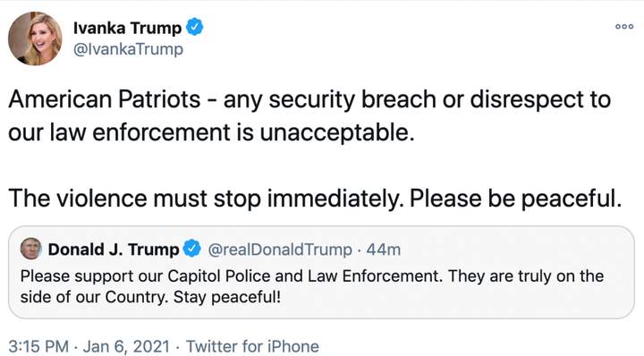Click Donald J. Trump's small avatar
The width and height of the screenshot is (644, 356).
[x=30, y=249]
